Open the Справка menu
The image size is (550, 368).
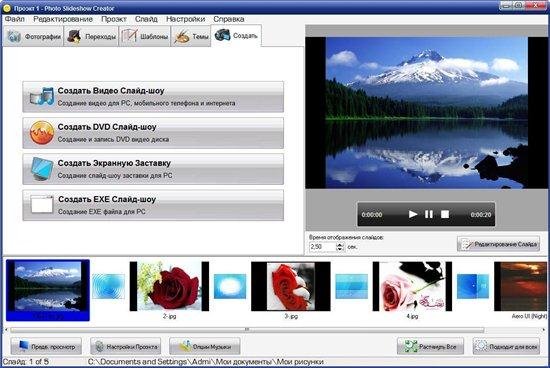click(x=228, y=19)
